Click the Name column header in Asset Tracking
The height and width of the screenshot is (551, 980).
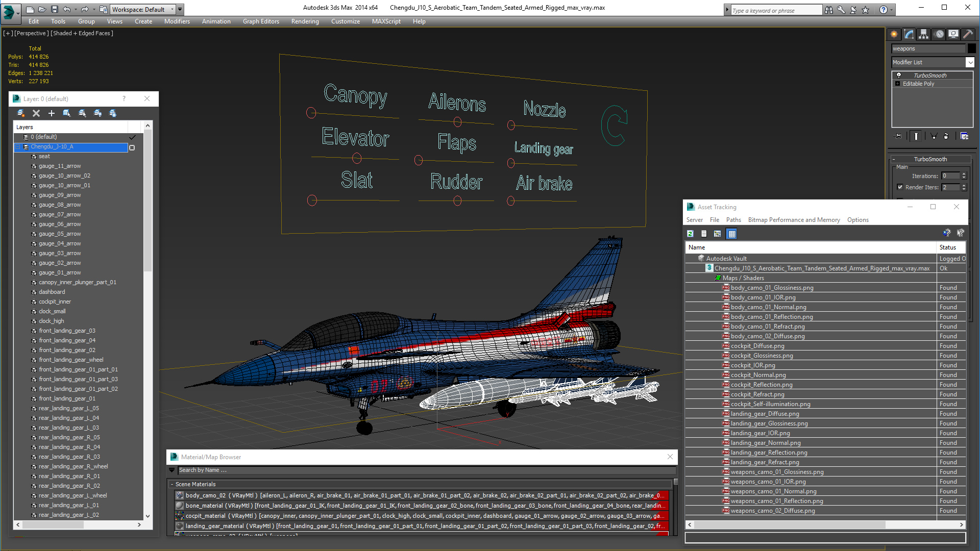[x=811, y=247]
